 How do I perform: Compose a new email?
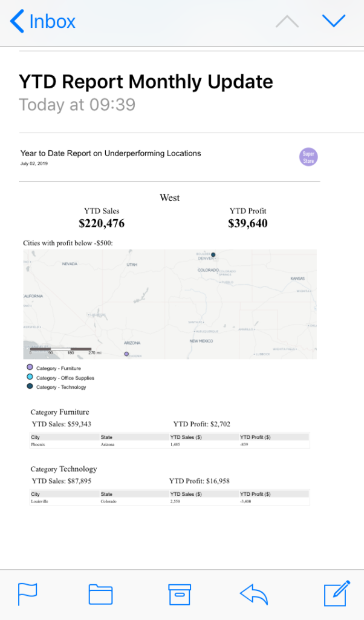[x=337, y=593]
